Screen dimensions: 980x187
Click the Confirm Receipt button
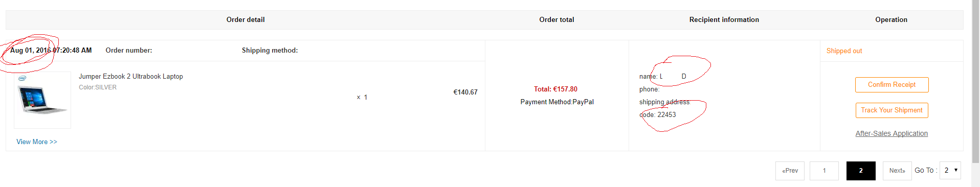click(892, 85)
